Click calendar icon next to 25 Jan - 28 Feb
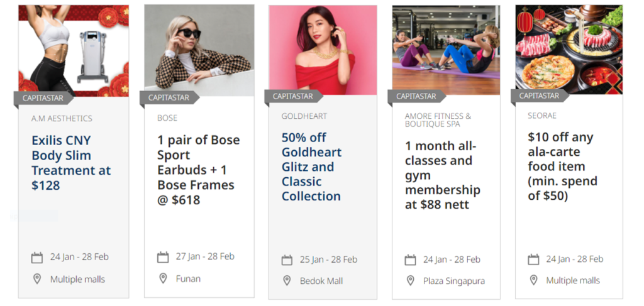The image size is (644, 306). (x=287, y=260)
